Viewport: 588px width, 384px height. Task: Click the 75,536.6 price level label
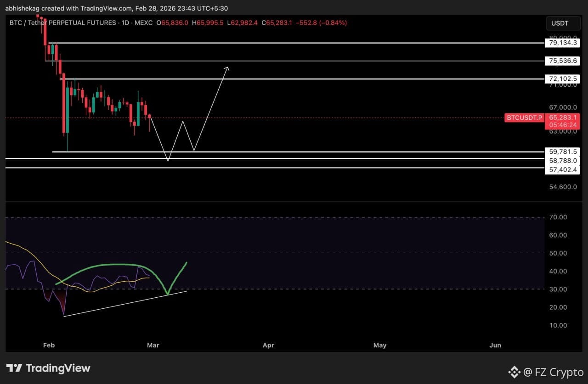[x=563, y=61]
